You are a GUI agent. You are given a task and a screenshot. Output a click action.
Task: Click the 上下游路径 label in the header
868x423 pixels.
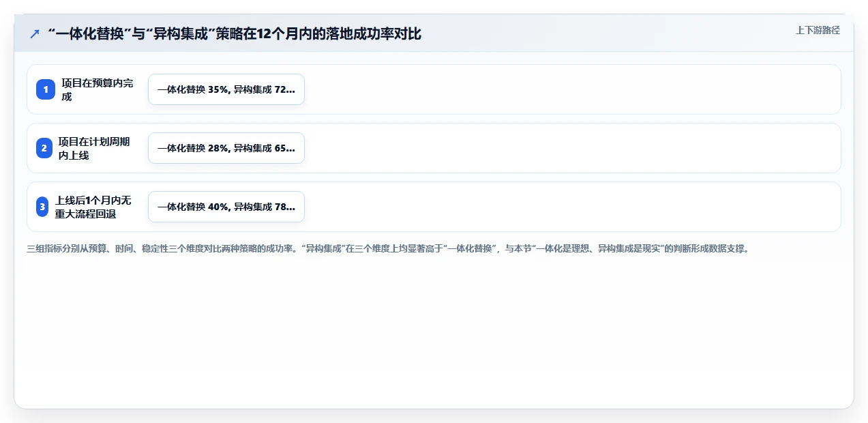coord(818,30)
